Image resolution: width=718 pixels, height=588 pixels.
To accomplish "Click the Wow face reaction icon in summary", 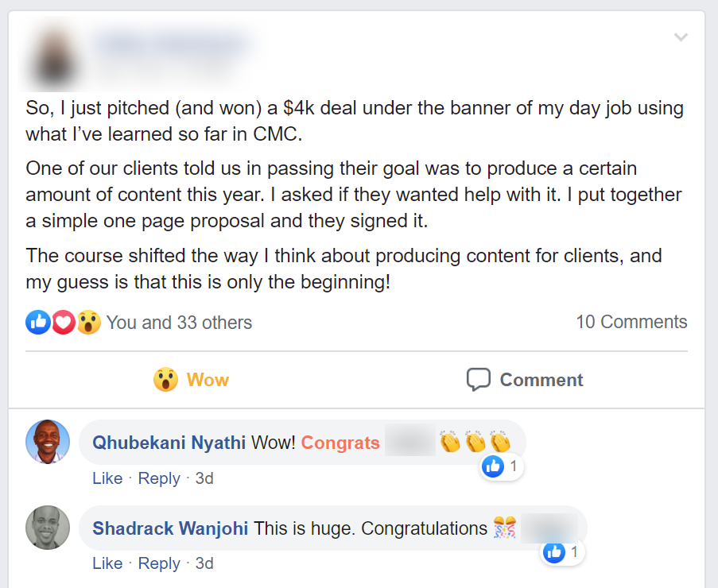I will coord(88,322).
